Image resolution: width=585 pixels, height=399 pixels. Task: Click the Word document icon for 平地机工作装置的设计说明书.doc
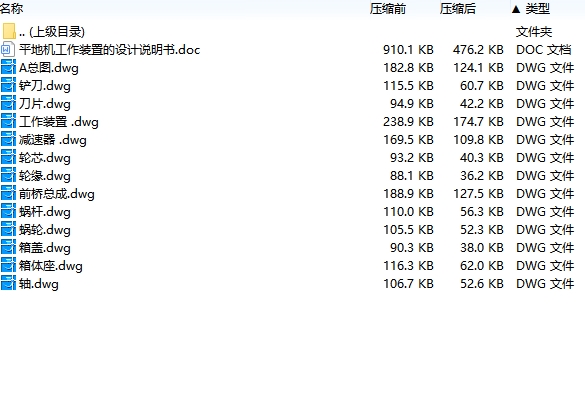coord(8,49)
